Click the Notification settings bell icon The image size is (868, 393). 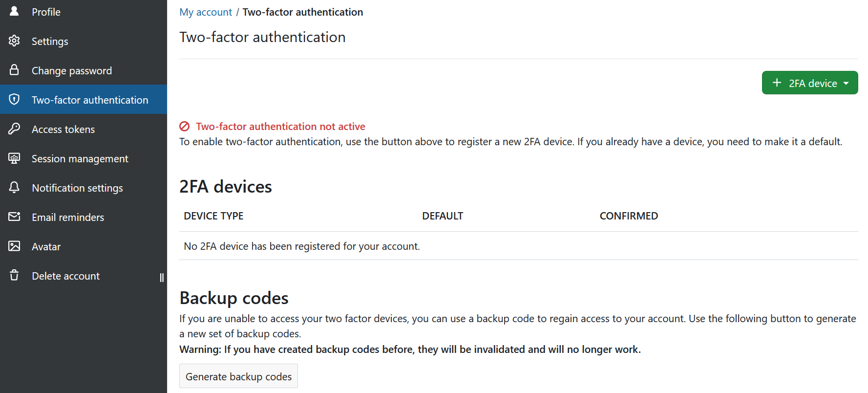point(14,187)
